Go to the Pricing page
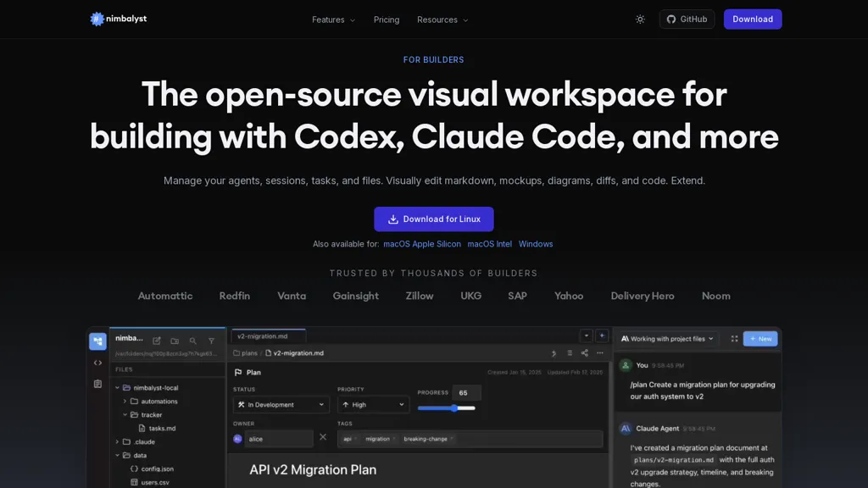 (387, 20)
